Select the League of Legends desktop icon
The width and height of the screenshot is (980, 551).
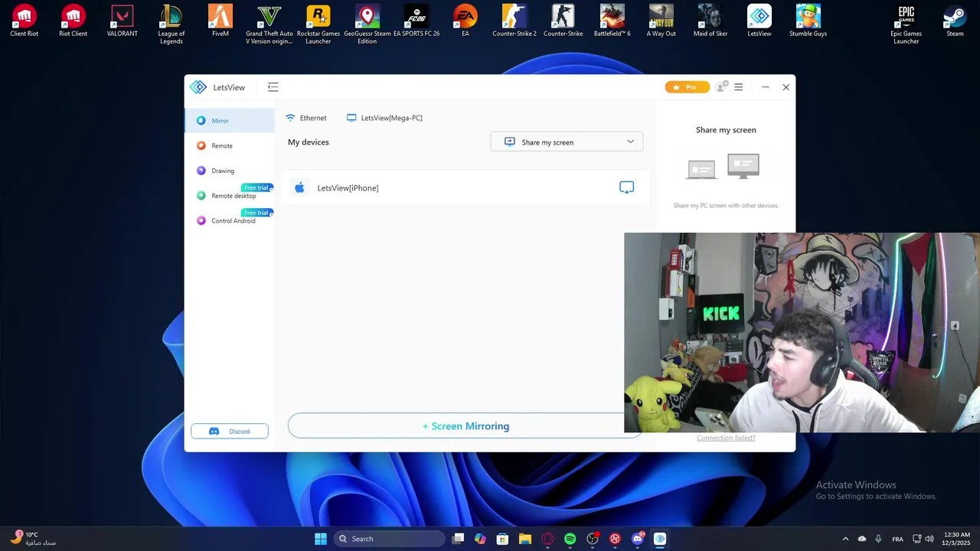point(171,24)
